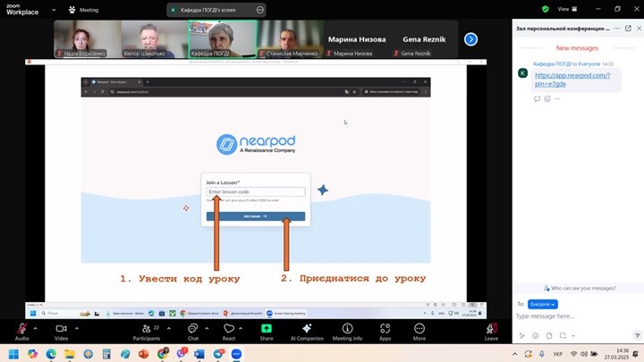Open chat panel more options ellipsis

point(617,29)
